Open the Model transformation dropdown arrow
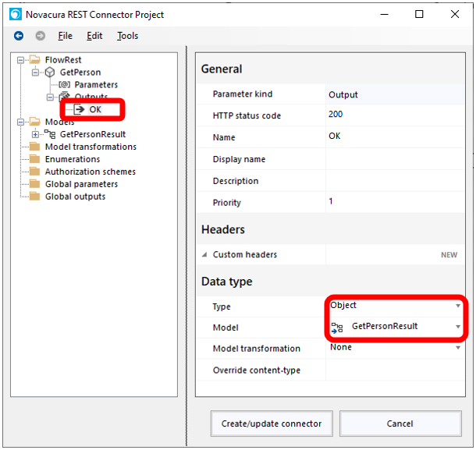 tap(458, 348)
